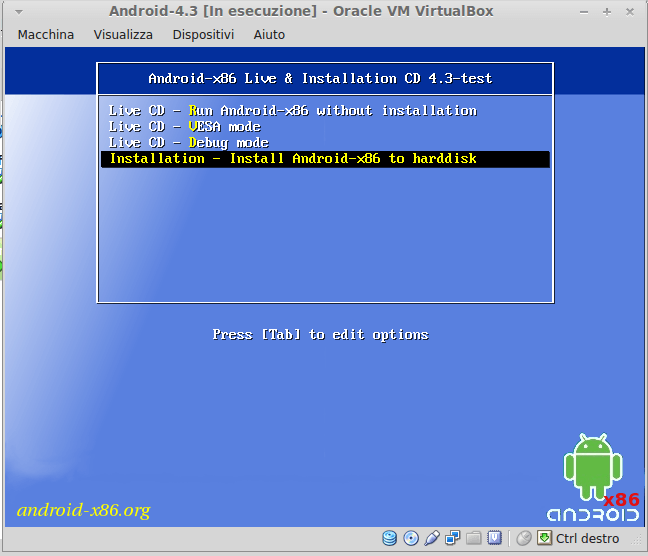Close the VirtualBox window
The image size is (648, 556).
(x=630, y=12)
